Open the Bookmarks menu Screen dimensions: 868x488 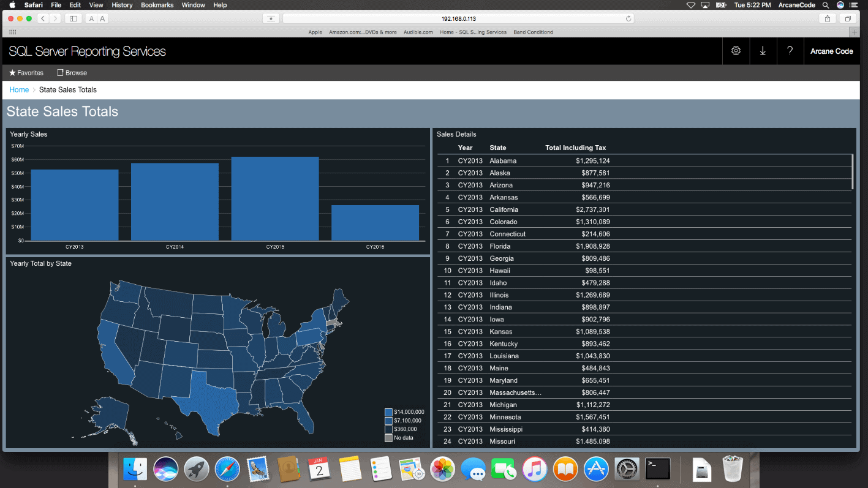[157, 5]
